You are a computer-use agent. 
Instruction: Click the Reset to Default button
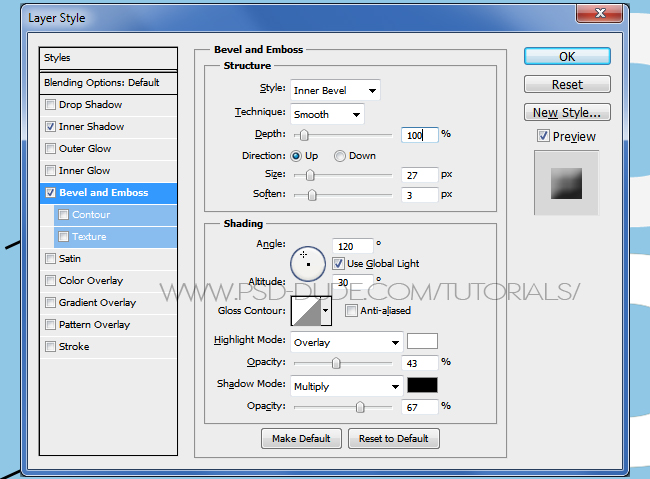[x=393, y=438]
